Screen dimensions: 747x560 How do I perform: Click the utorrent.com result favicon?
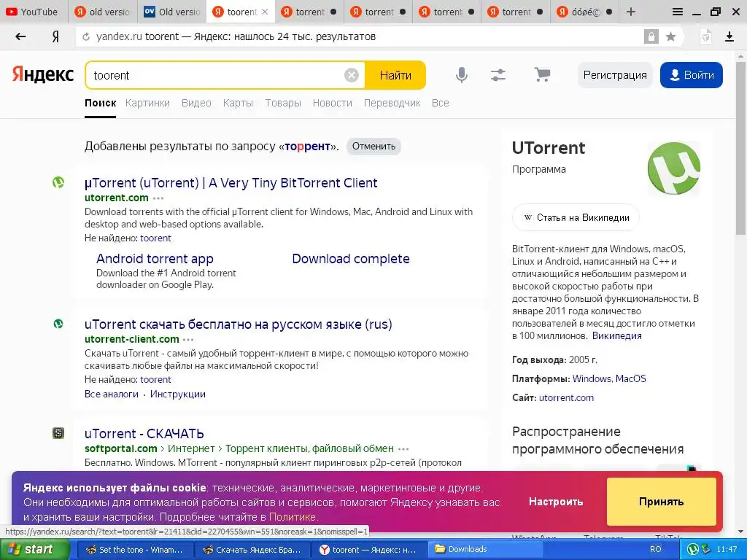(x=58, y=182)
